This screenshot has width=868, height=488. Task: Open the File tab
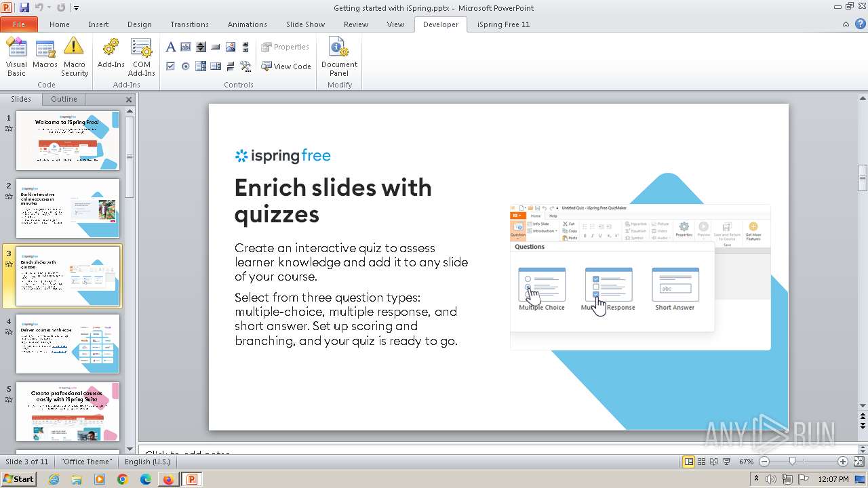18,24
